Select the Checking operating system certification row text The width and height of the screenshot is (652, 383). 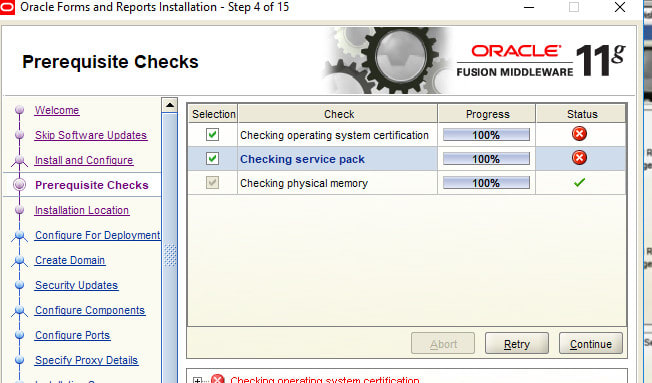pos(334,135)
